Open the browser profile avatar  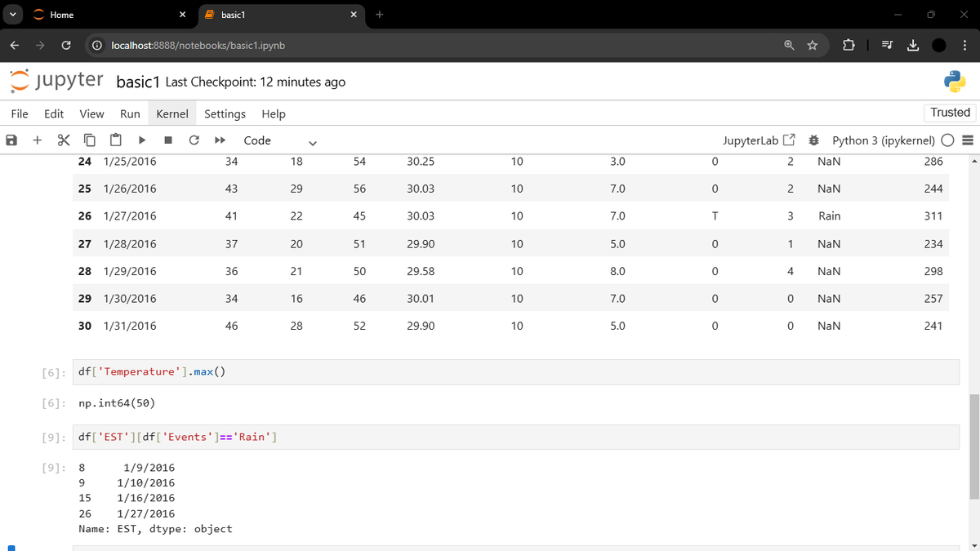[x=938, y=46]
